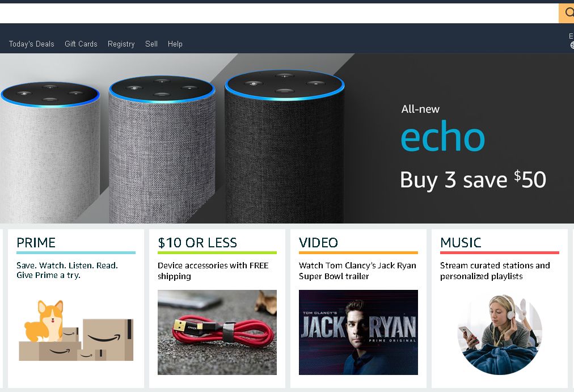Click the orange search magnifier button

[566, 13]
